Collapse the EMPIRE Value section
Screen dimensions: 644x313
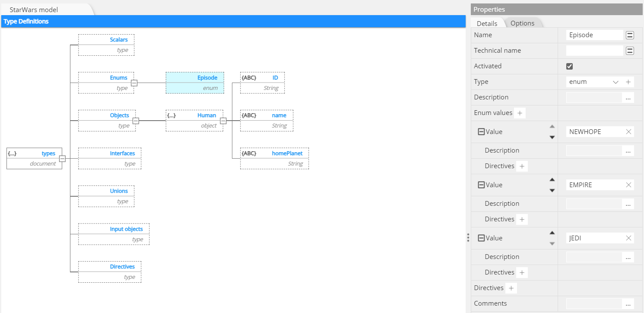pos(481,185)
